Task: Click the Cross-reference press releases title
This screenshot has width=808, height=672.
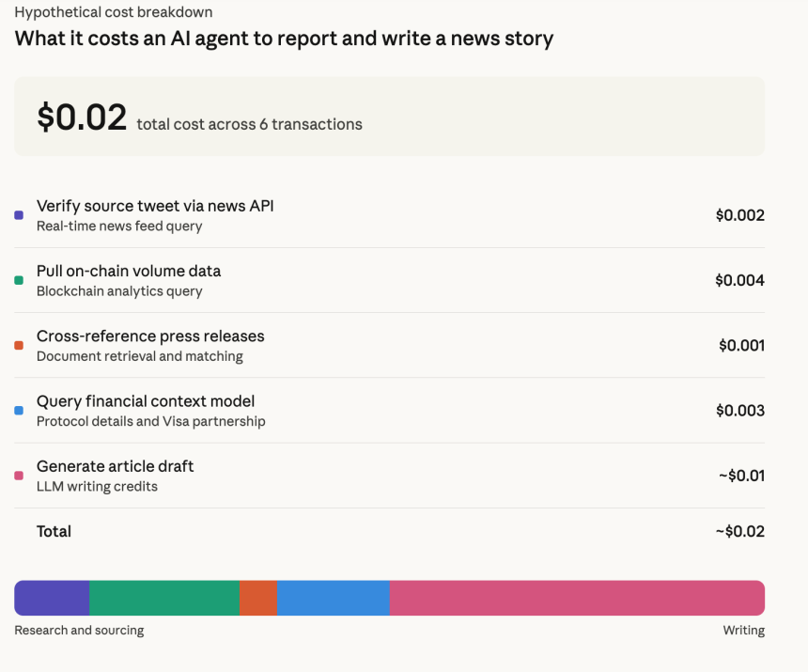Action: [150, 336]
